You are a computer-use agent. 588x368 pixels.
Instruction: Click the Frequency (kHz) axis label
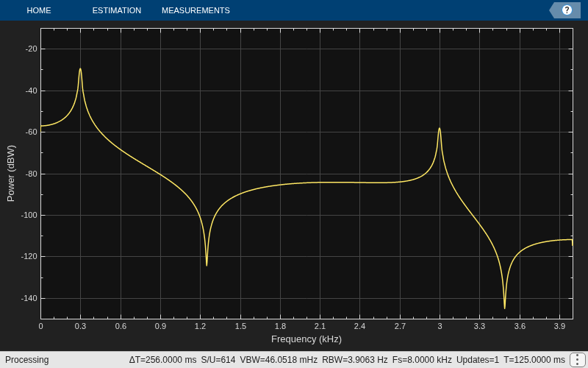[x=306, y=339]
